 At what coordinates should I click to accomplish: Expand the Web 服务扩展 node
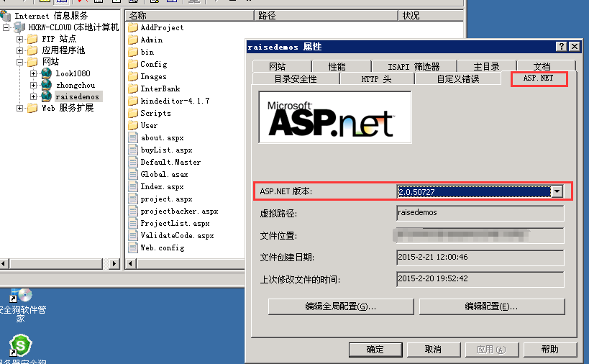pyautogui.click(x=20, y=109)
